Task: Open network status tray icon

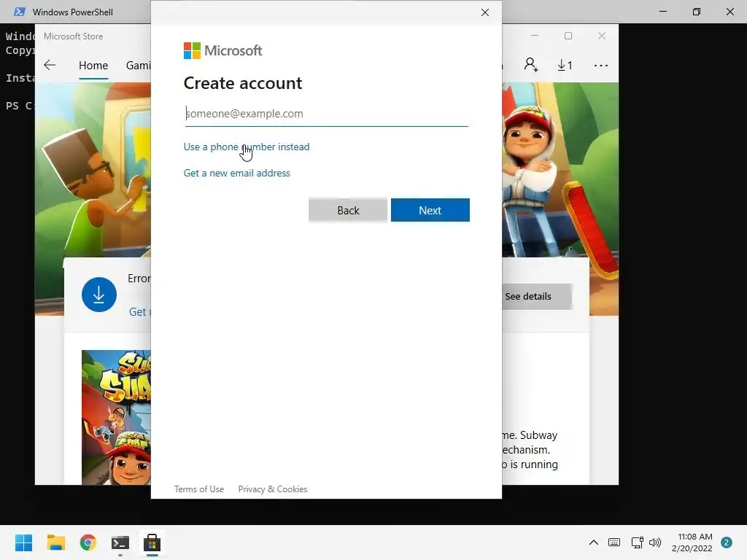Action: click(x=637, y=542)
